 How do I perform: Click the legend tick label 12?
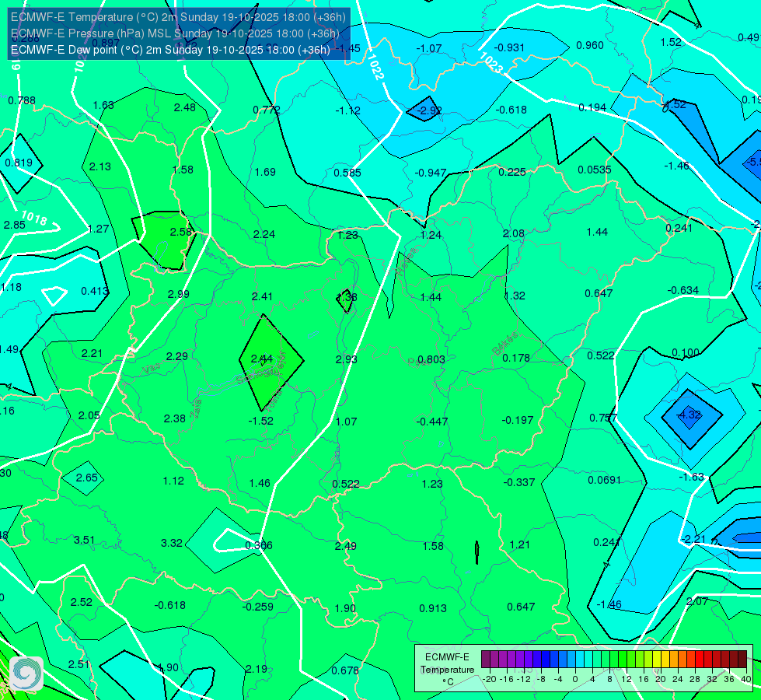point(626,679)
